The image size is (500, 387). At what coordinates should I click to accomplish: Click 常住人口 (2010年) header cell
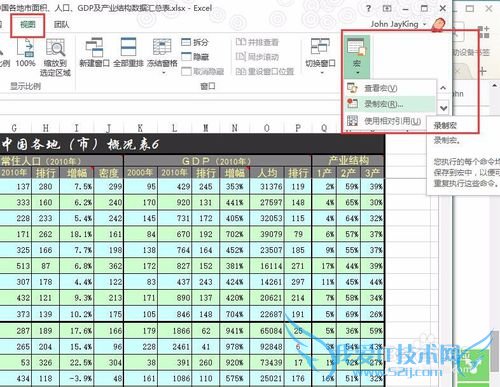click(x=61, y=161)
